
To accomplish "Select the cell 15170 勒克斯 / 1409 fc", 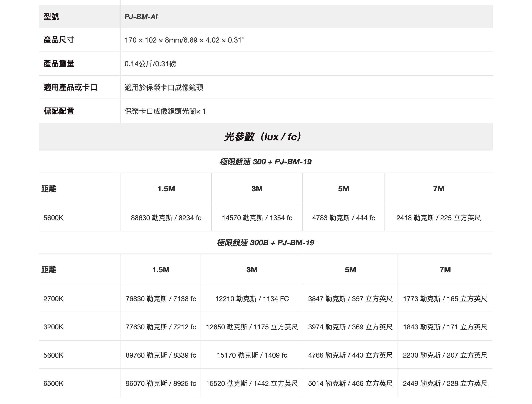I will (252, 355).
